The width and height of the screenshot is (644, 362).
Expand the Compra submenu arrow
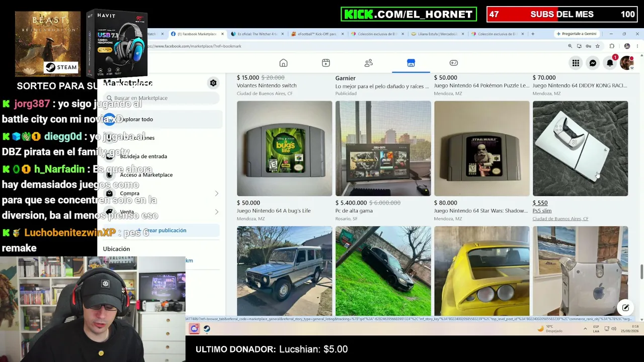[x=216, y=194]
